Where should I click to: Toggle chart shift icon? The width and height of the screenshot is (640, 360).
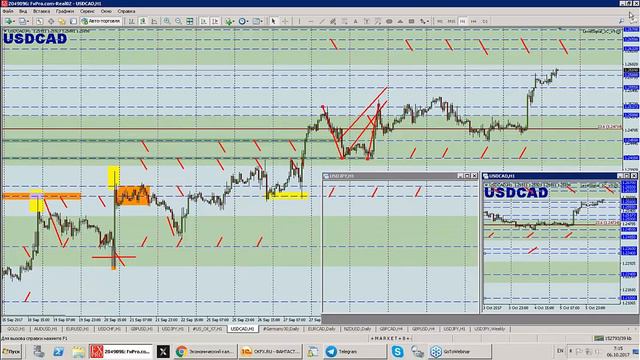(215, 21)
